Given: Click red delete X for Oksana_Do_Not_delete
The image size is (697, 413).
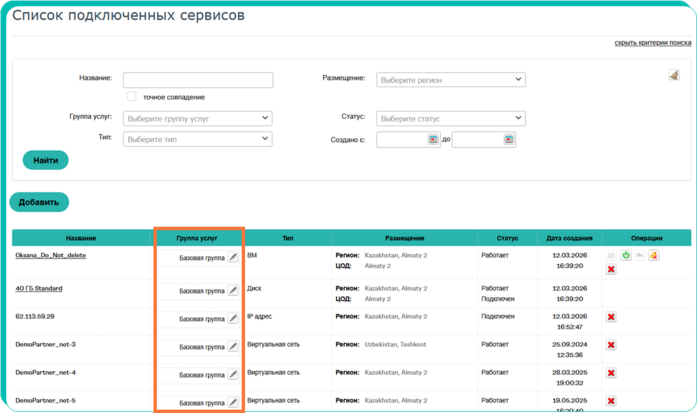Looking at the screenshot, I should pyautogui.click(x=611, y=270).
